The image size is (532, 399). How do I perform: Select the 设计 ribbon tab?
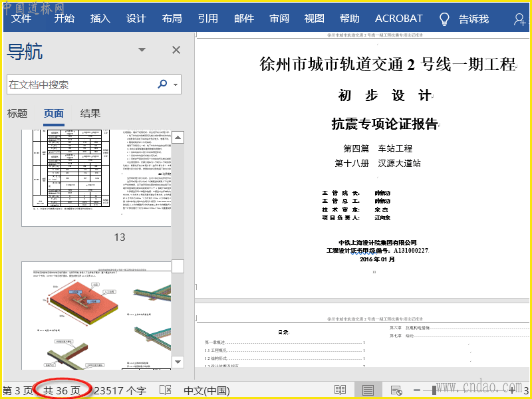(136, 19)
